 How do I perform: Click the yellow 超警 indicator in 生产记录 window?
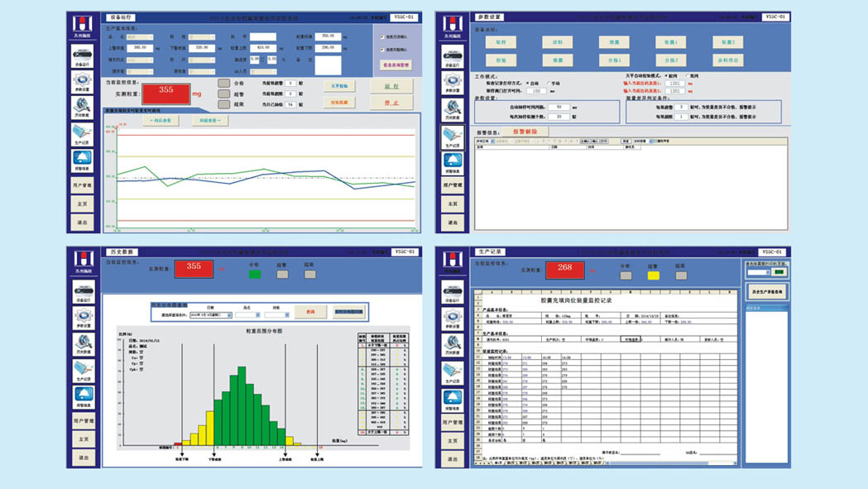pos(653,276)
